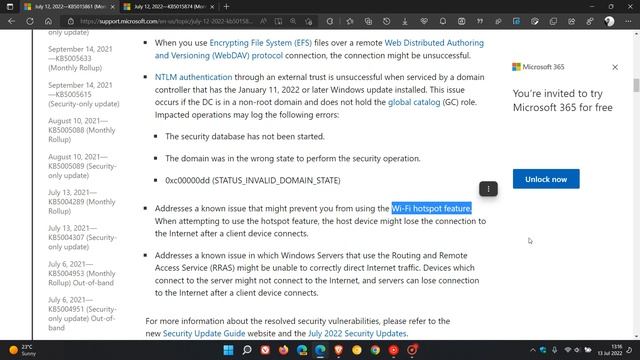
Task: Go back using the browser back arrow
Action: coord(11,21)
